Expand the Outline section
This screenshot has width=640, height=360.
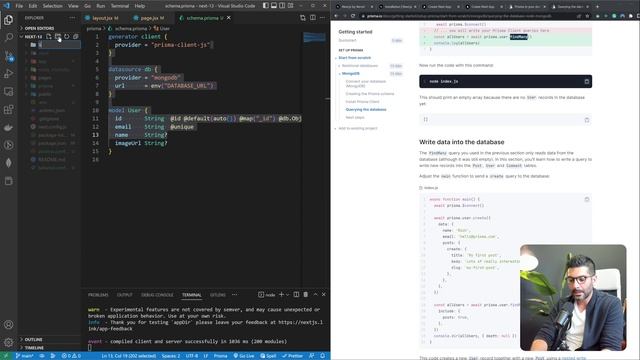(33, 339)
